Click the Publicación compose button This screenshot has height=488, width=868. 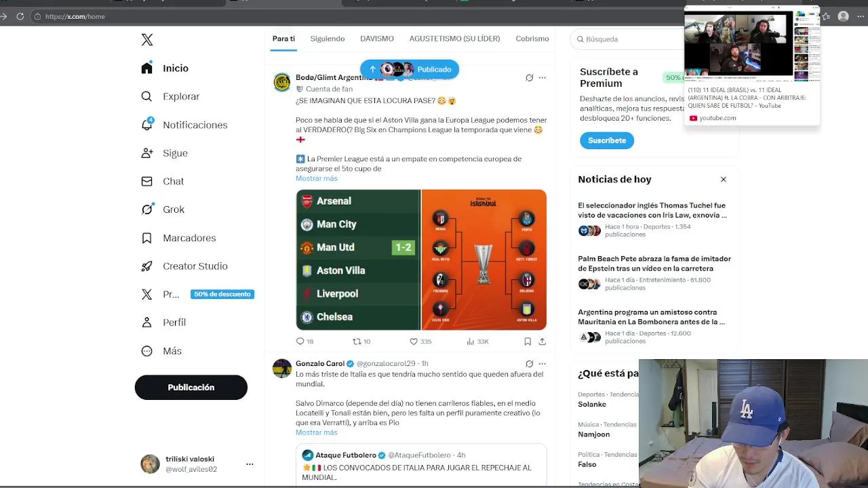191,387
